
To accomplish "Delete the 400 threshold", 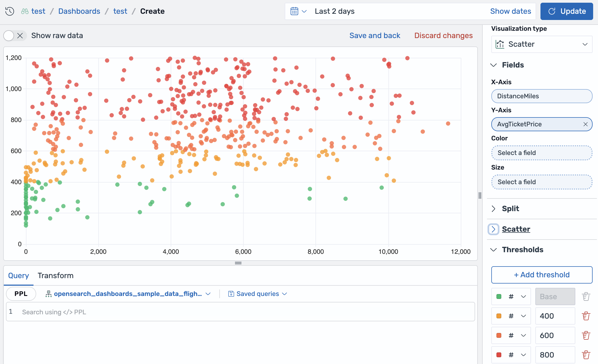I will click(586, 316).
